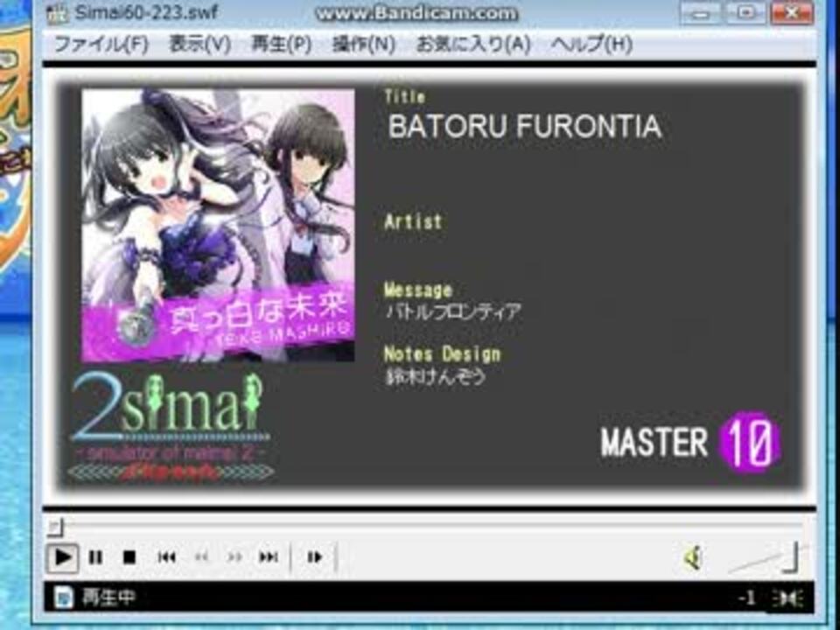Open the 表示(V) menu
This screenshot has width=840, height=630.
pos(199,44)
